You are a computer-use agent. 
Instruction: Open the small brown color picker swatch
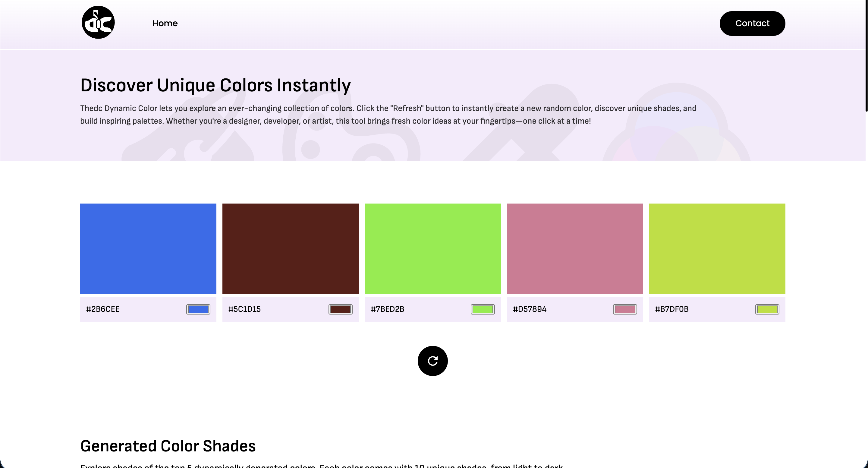coord(340,309)
